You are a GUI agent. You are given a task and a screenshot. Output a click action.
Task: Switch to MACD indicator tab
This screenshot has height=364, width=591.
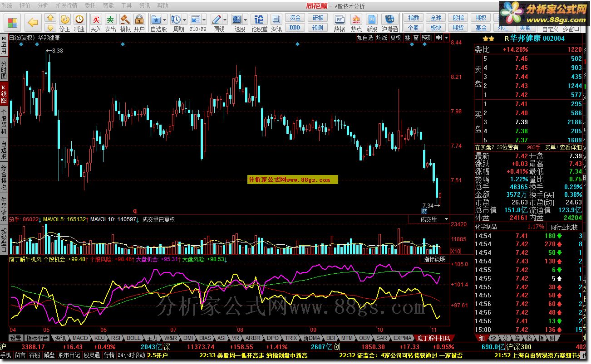[80, 338]
